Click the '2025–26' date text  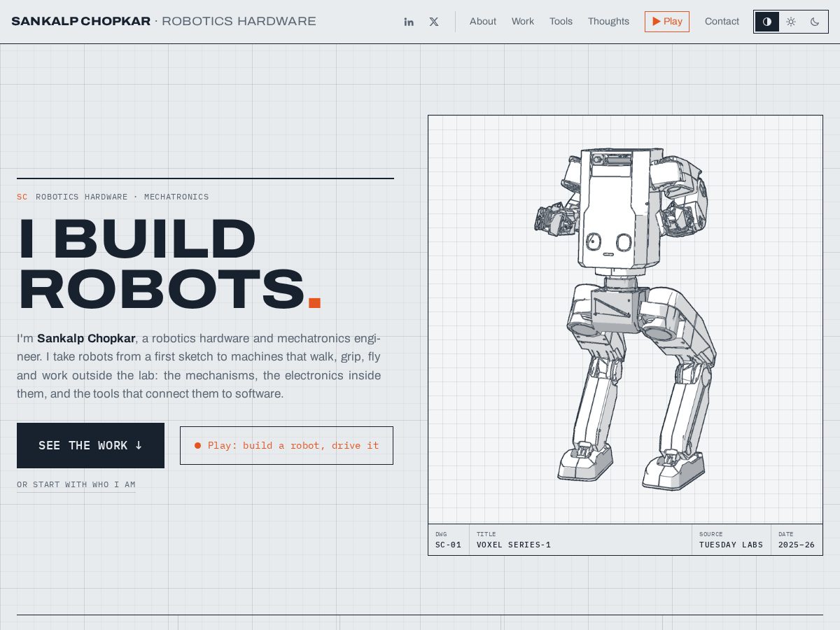pos(797,545)
